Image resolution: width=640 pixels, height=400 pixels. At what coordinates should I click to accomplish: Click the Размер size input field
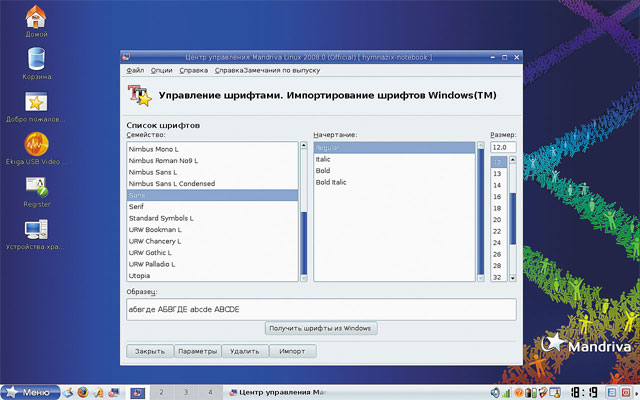(503, 147)
